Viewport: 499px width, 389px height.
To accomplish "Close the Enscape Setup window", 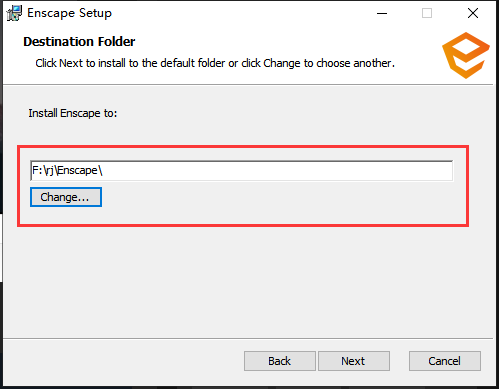I will pos(473,13).
